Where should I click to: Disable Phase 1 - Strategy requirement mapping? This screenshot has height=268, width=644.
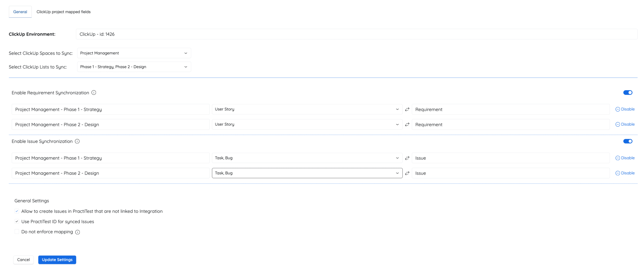point(625,109)
